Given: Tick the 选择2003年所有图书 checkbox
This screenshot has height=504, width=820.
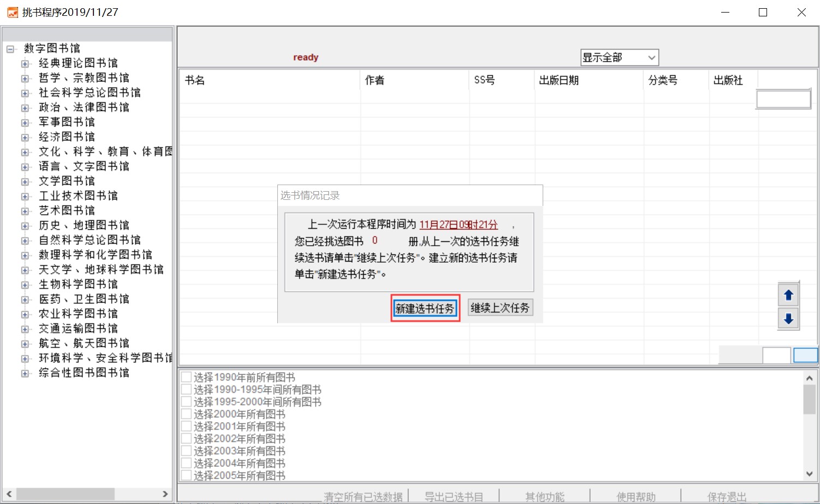Looking at the screenshot, I should click(x=186, y=451).
